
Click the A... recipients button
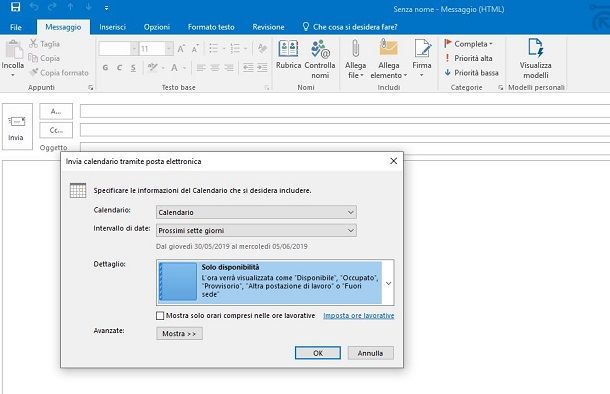coord(56,112)
